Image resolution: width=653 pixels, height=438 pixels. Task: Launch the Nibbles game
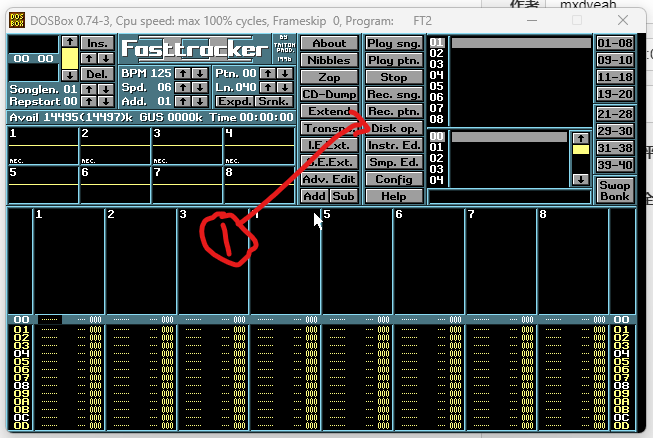pos(329,60)
